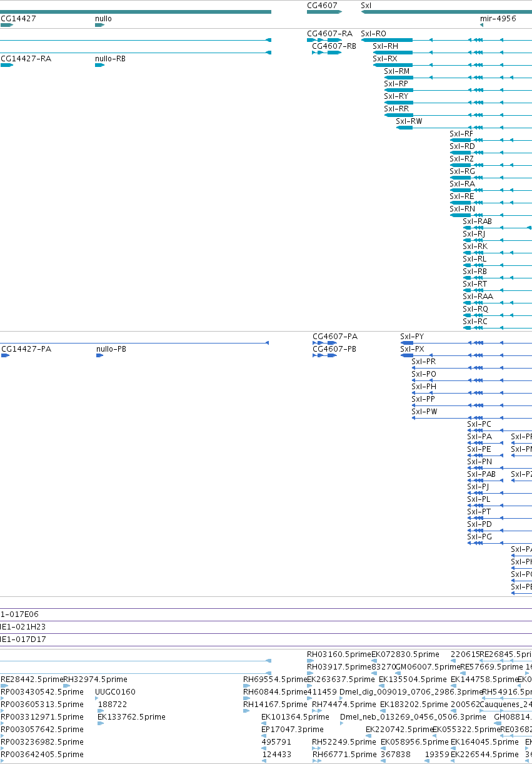This screenshot has width=532, height=764.
Task: Click the Sxl-PE protein label
Action: pyautogui.click(x=479, y=449)
